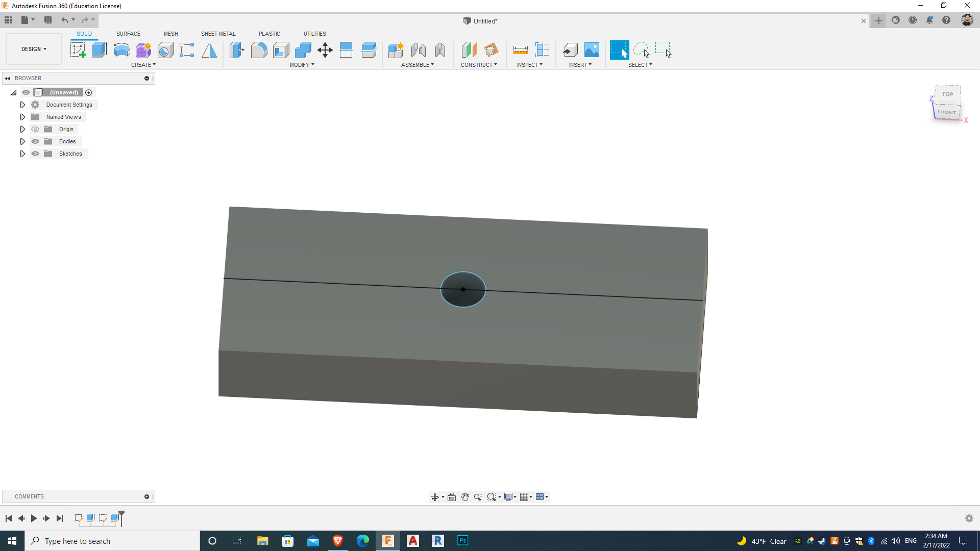This screenshot has width=980, height=551.
Task: Click the TOP face of the ViewCube
Action: click(x=948, y=94)
